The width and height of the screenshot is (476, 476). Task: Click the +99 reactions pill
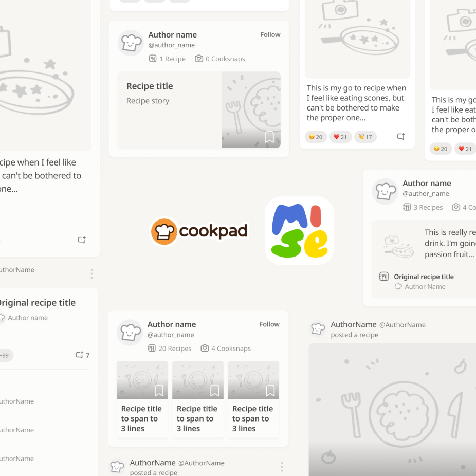pyautogui.click(x=6, y=355)
